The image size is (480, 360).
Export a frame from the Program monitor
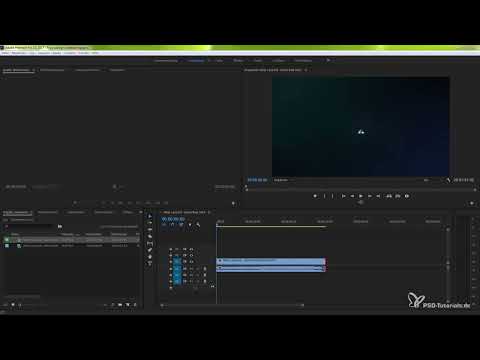[x=407, y=196]
